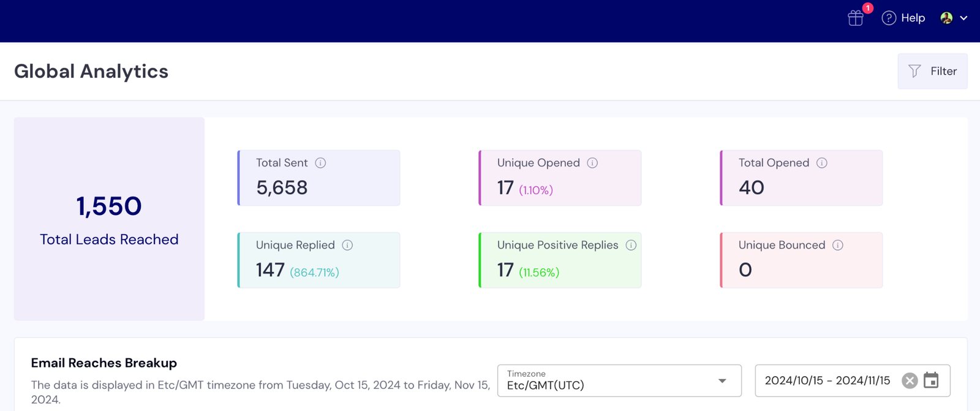Screen dimensions: 980x411
Task: Click the Help question mark icon
Action: 889,18
